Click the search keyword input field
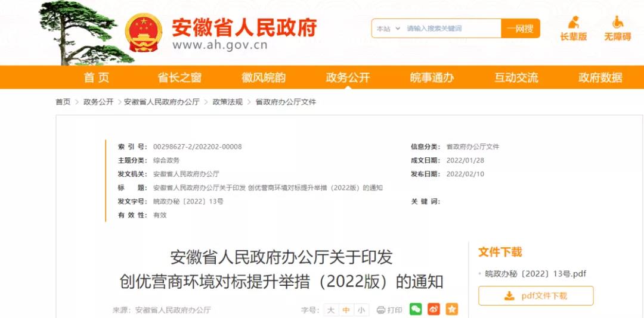 click(452, 29)
